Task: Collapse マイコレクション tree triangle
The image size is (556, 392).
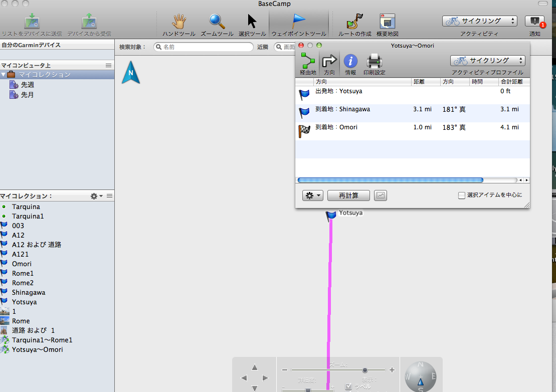Action: tap(4, 74)
